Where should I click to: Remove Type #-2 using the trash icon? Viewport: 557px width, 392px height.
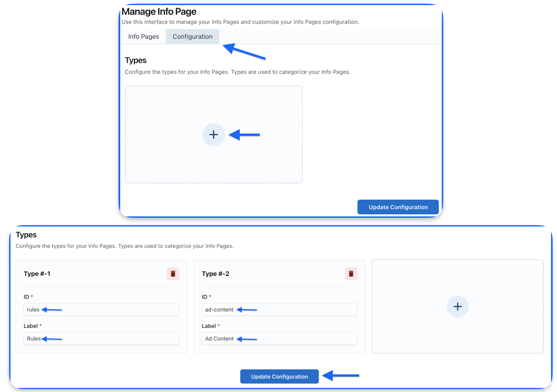(x=351, y=274)
